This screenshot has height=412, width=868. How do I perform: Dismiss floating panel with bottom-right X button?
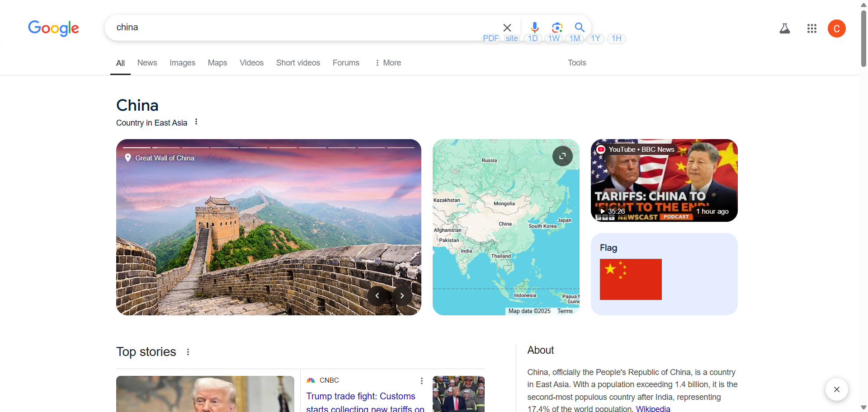837,389
